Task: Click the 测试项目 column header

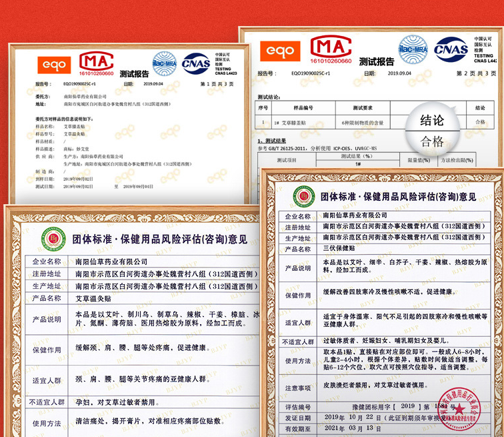Action: [x=287, y=160]
